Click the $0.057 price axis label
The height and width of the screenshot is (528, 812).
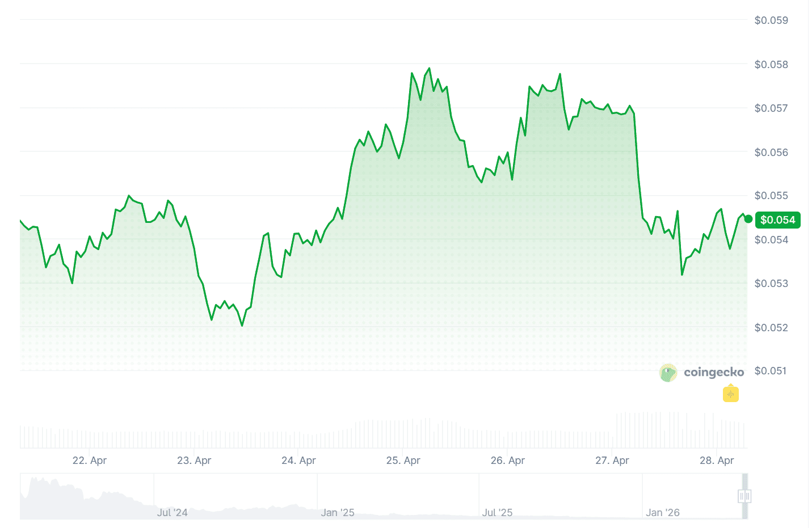click(x=771, y=108)
